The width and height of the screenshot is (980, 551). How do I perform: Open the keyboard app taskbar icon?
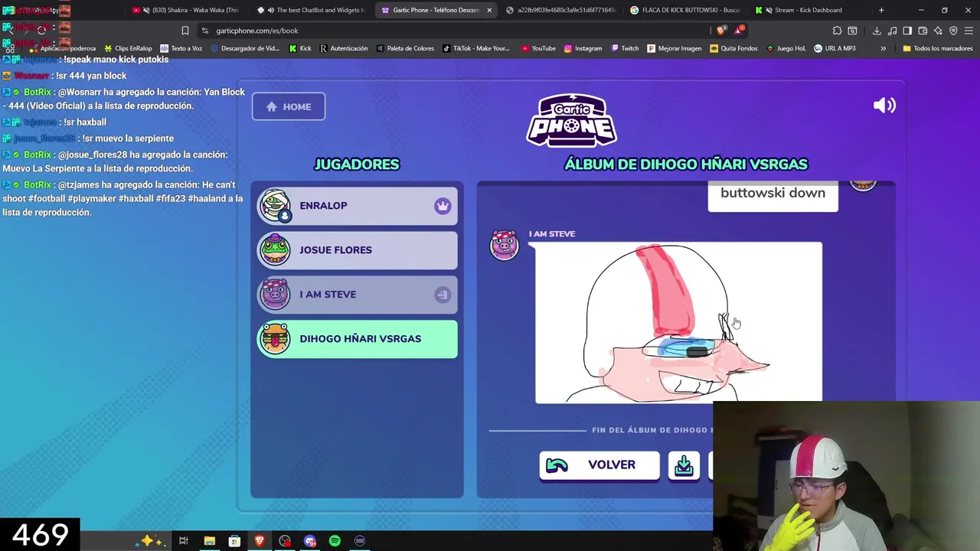click(x=360, y=541)
